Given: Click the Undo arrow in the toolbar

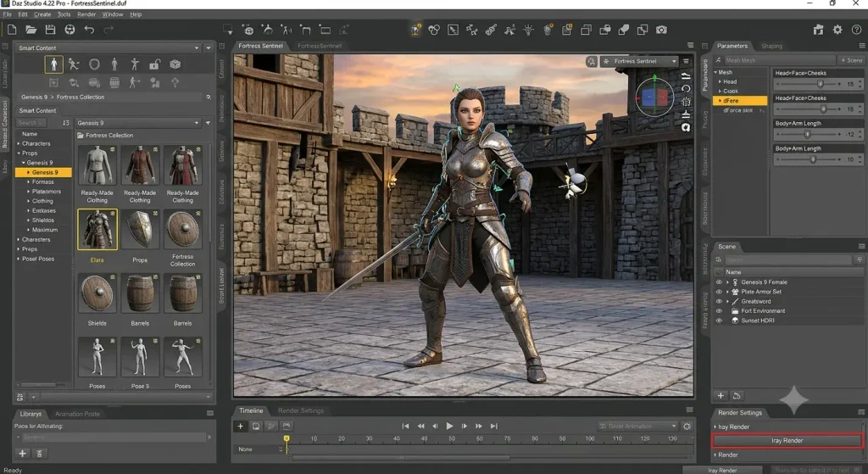Looking at the screenshot, I should pyautogui.click(x=89, y=30).
